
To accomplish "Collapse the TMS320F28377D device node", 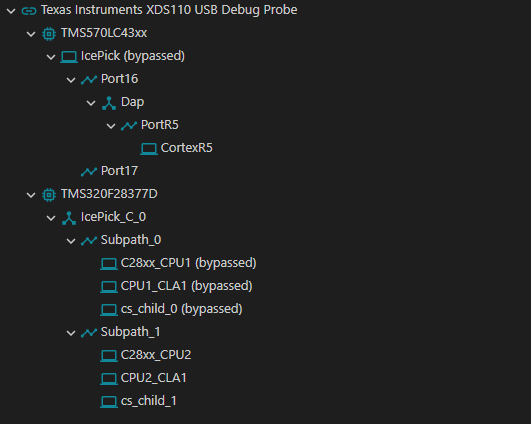I will tap(31, 195).
